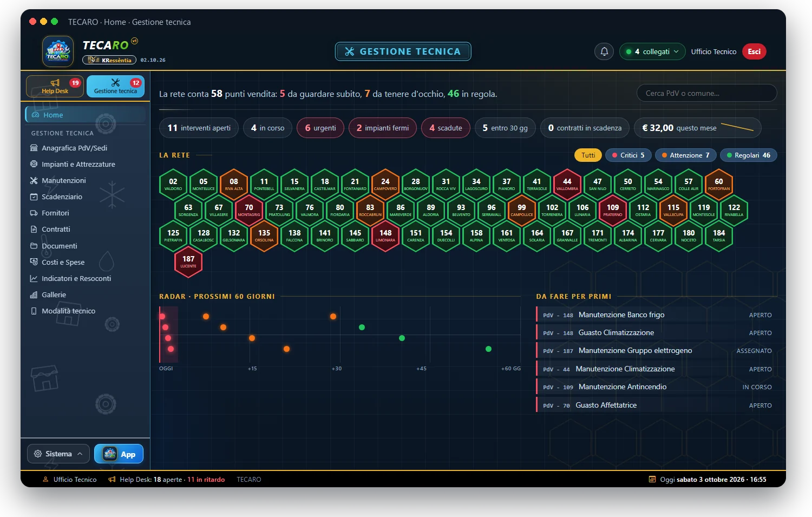Image resolution: width=812 pixels, height=517 pixels.
Task: Focus the Cerca PdV o comune field
Action: tap(707, 93)
